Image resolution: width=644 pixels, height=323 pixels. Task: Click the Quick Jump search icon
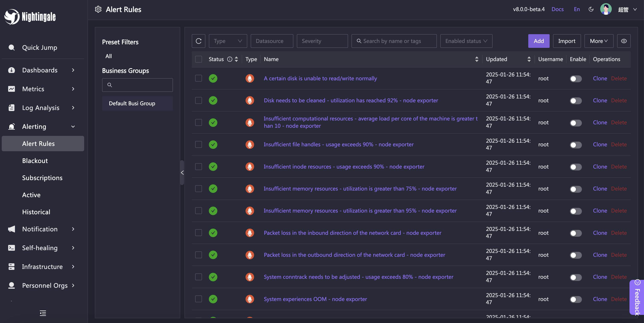[x=12, y=47]
